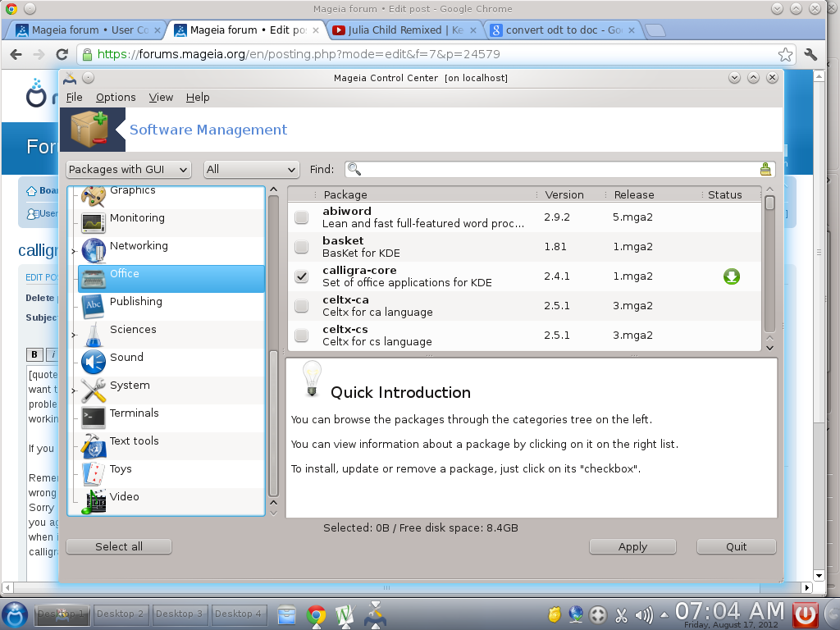Image resolution: width=840 pixels, height=630 pixels.
Task: Switch to Desktop 2
Action: [120, 614]
